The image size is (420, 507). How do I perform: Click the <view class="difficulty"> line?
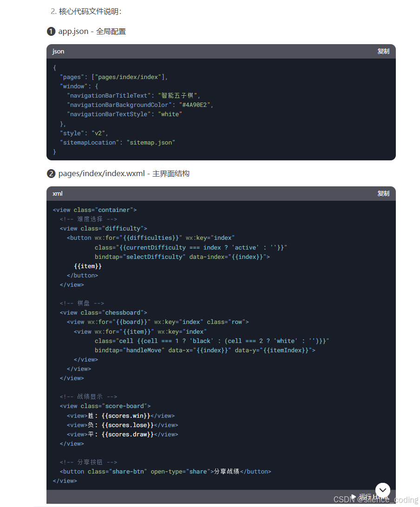104,229
